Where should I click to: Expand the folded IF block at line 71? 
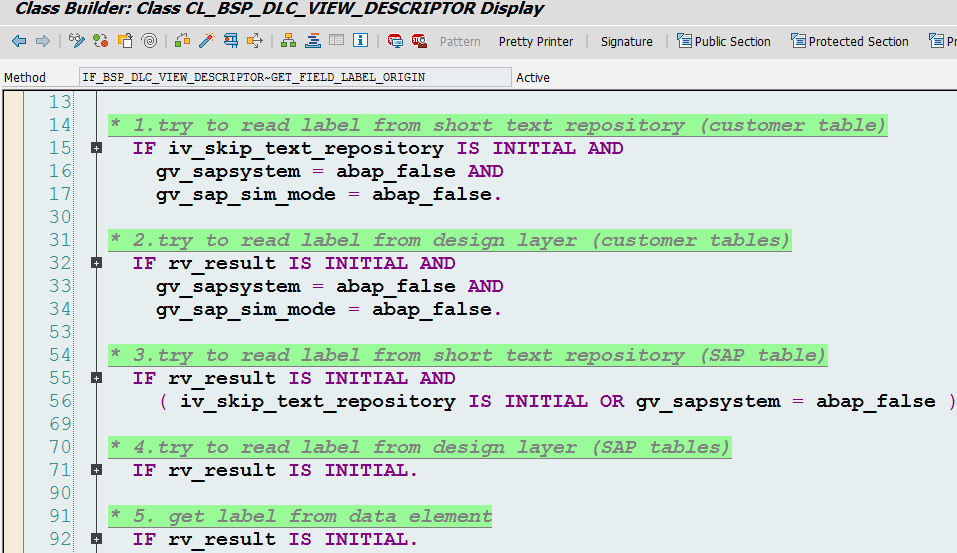96,470
